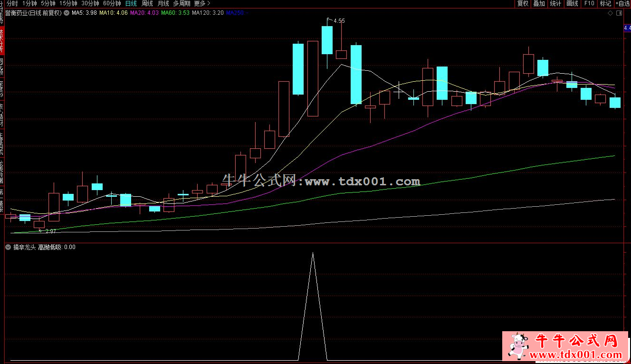Image resolution: width=631 pixels, height=364 pixels.
Task: Add stock with +自选 button
Action: coord(622,3)
